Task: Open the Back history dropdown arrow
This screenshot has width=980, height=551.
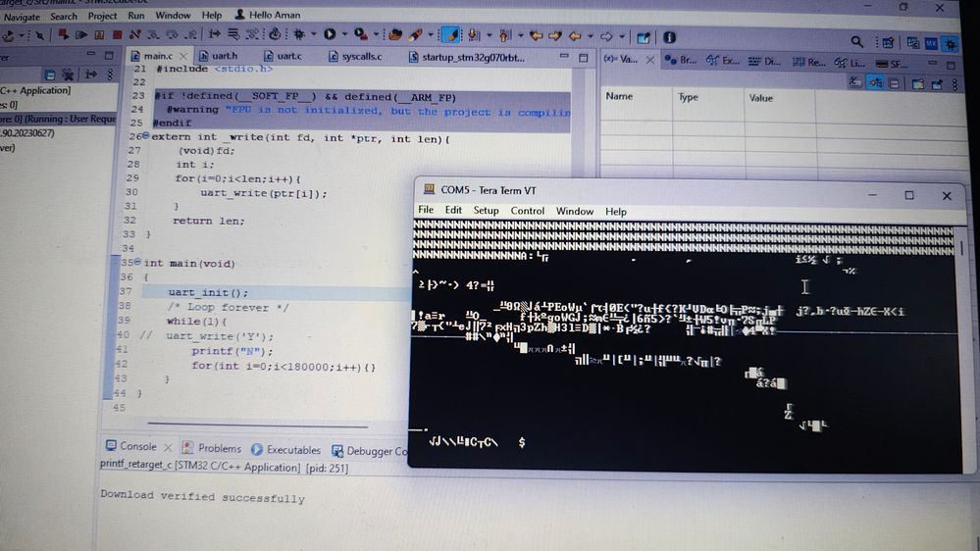Action: coord(590,37)
